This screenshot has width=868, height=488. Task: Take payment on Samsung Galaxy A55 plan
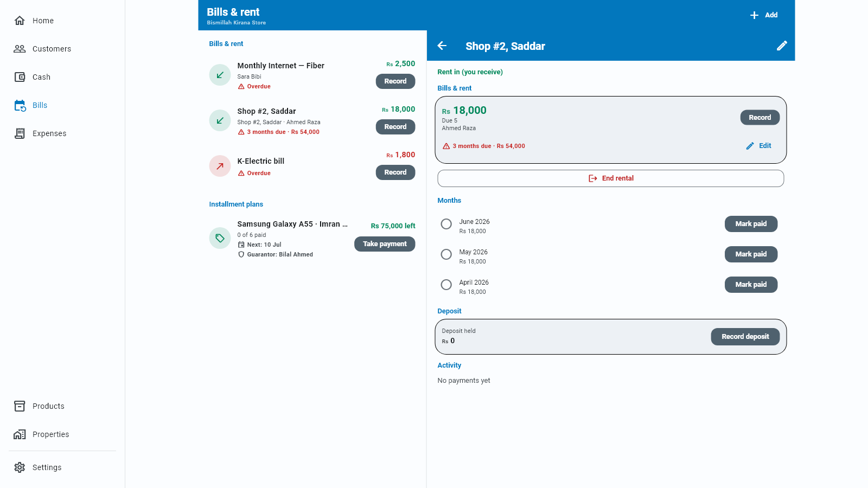(385, 244)
